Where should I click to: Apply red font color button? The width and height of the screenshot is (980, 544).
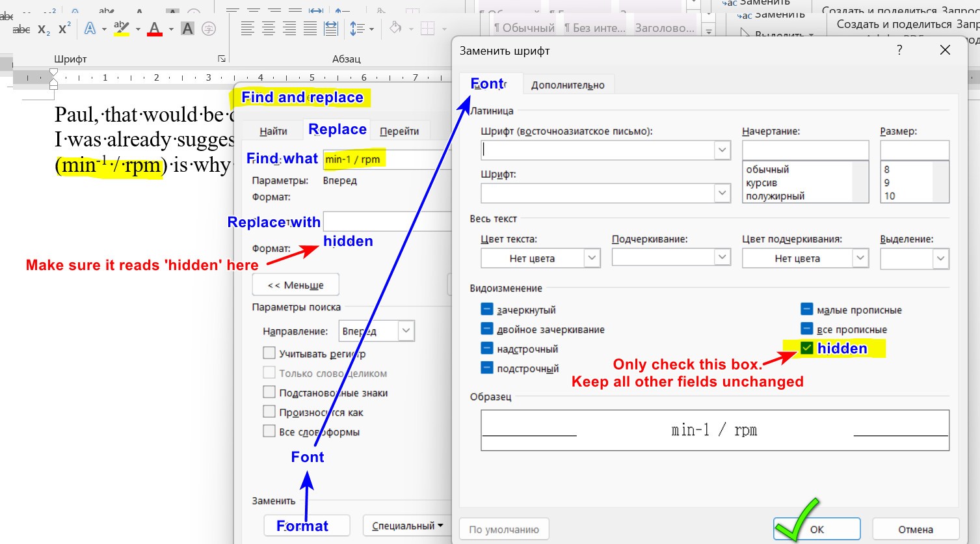pyautogui.click(x=155, y=29)
